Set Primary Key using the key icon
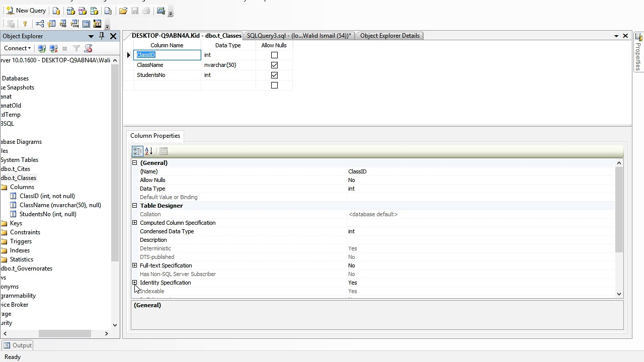 [x=25, y=24]
